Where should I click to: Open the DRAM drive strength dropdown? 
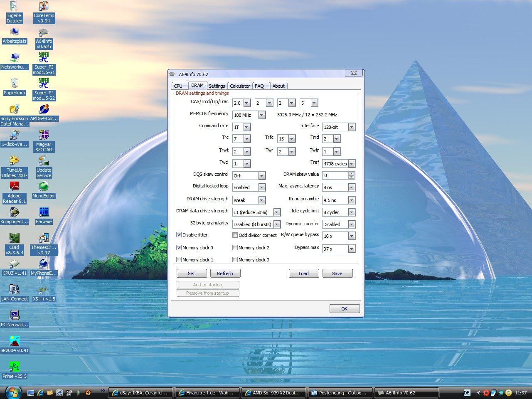(x=262, y=200)
